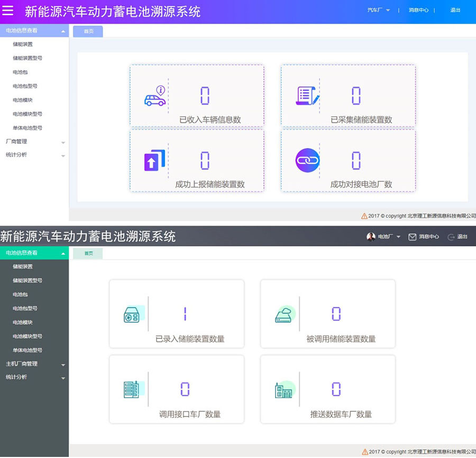Click the count value 1 above 已录入储能装置数量
Image resolution: width=476 pixels, height=458 pixels.
click(185, 314)
